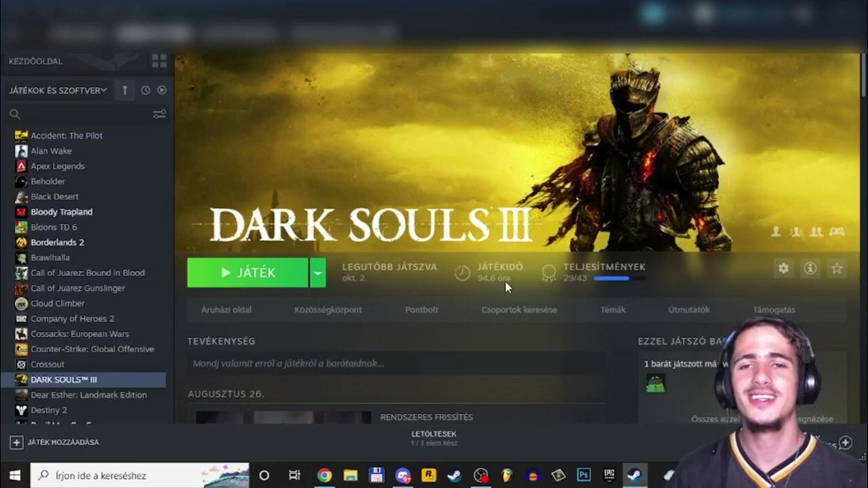
Task: Expand the Játékok és szoftver dropdown
Action: (x=58, y=90)
